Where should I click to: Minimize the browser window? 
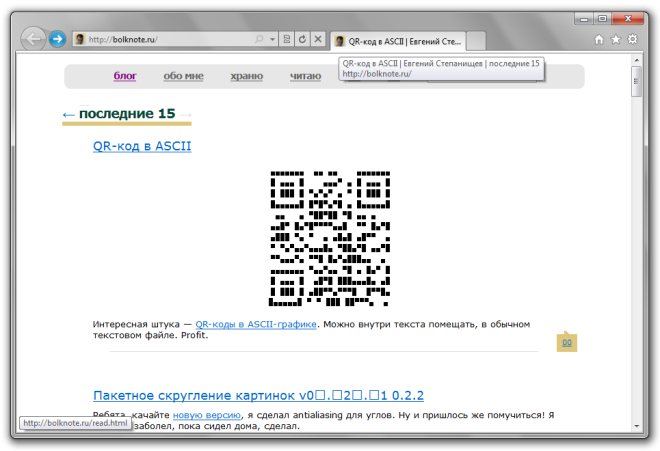(583, 19)
